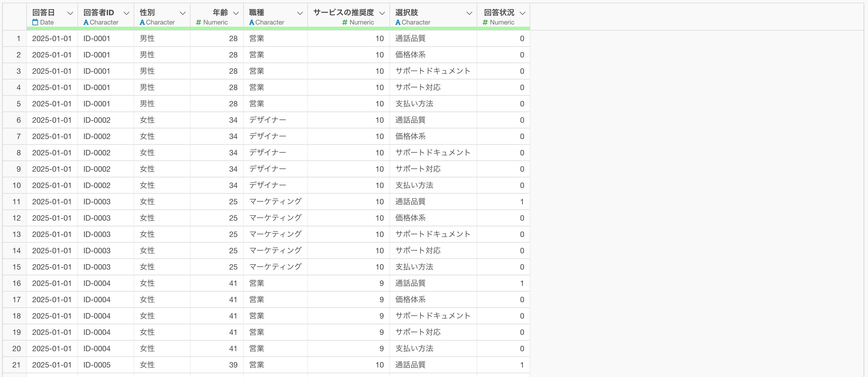
Task: Click the Numeric hash icon under 年齢
Action: [198, 22]
